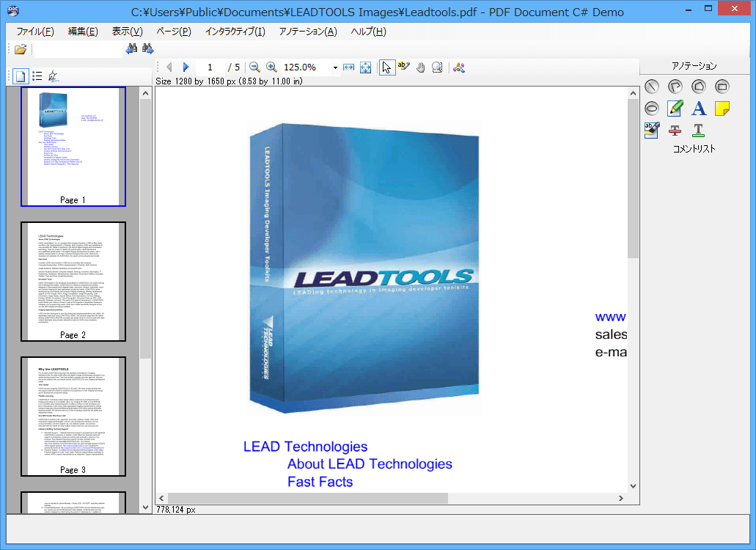
Task: Go to the next page arrow
Action: point(186,67)
